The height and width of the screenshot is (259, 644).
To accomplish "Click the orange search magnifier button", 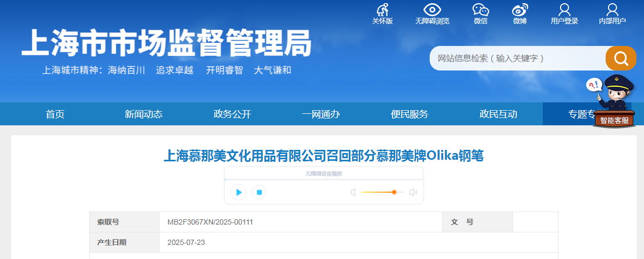I will point(621,58).
